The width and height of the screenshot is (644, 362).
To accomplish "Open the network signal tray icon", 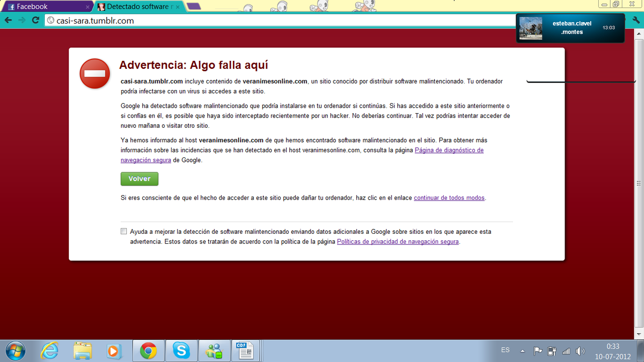I will (x=566, y=351).
